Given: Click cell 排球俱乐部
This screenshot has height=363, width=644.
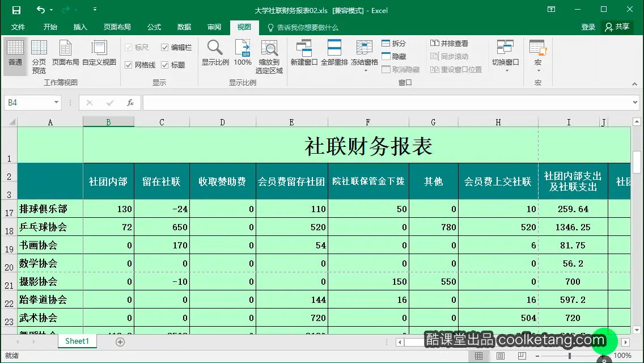Looking at the screenshot, I should pos(50,209).
